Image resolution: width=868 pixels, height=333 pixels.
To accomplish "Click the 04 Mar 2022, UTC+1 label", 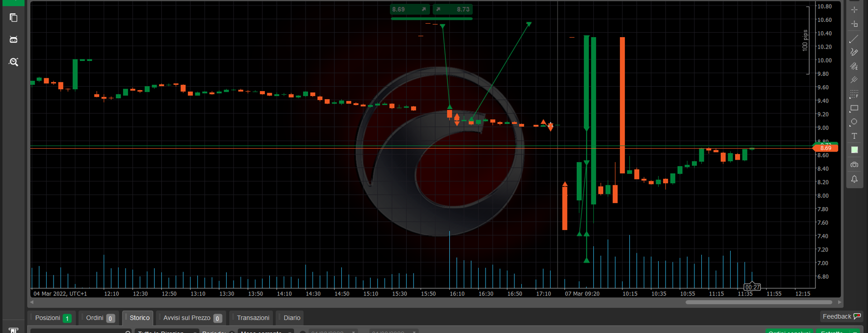I will pyautogui.click(x=60, y=294).
